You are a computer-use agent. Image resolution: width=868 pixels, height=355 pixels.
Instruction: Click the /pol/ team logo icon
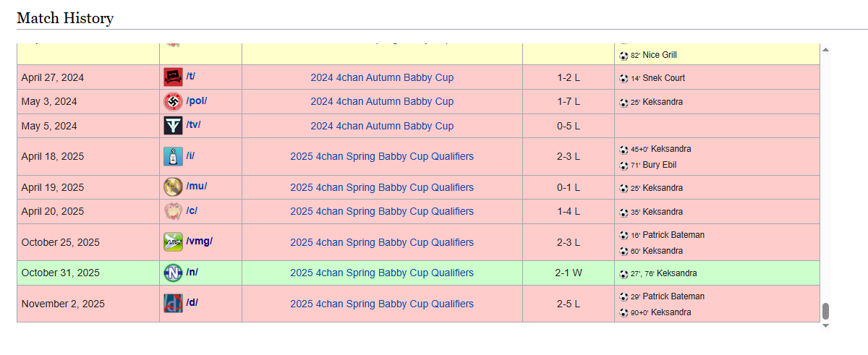173,101
